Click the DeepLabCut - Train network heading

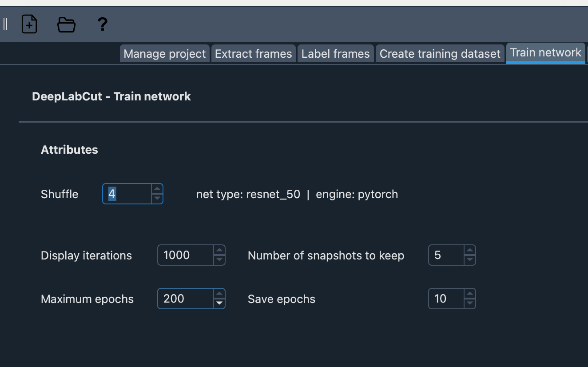pyautogui.click(x=111, y=96)
